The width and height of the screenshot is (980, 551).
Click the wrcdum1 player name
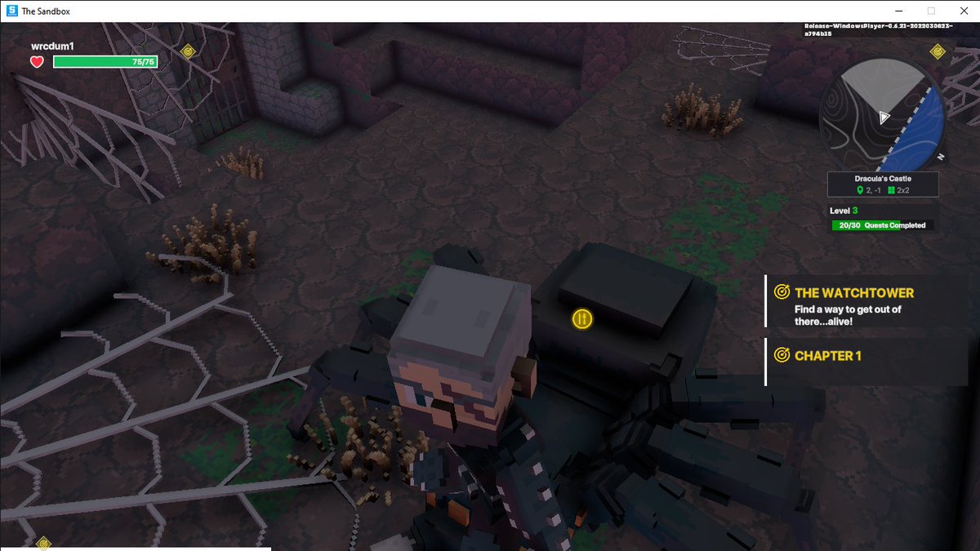[x=52, y=47]
